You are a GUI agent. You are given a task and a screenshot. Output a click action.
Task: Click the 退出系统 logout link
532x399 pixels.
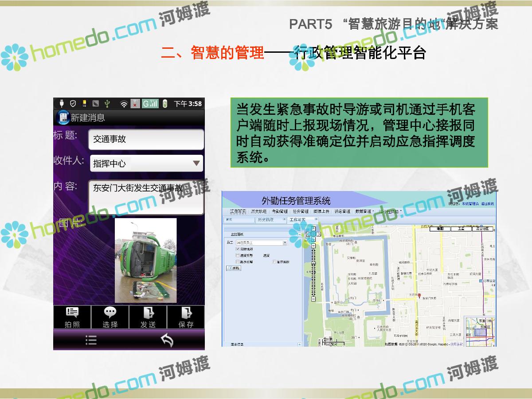488,203
